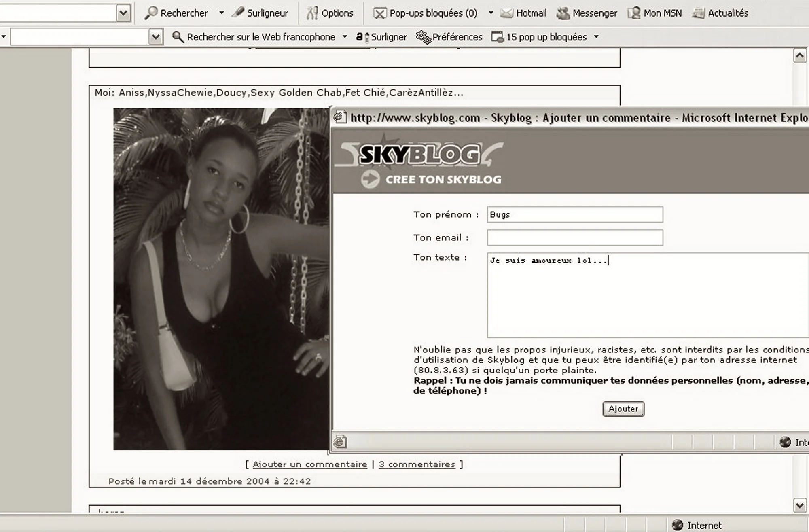Click the Pop-ups bloquées (0) icon
Viewport: 809px width, 532px height.
(379, 13)
